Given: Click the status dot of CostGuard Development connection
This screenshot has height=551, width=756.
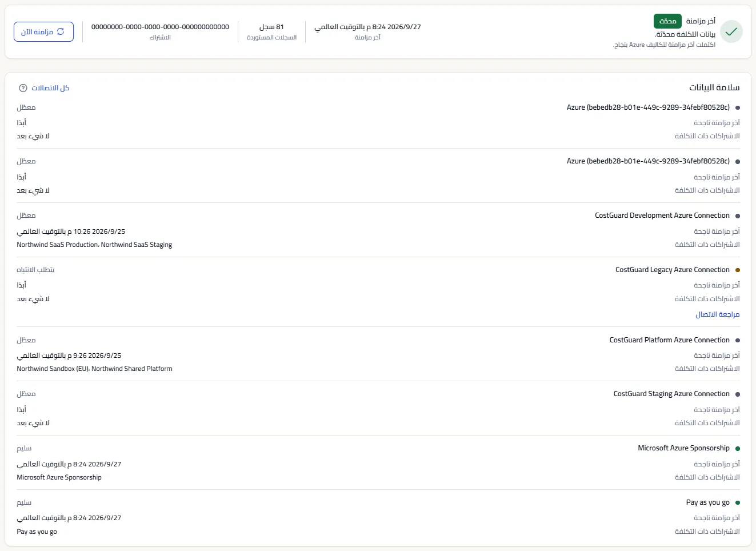Looking at the screenshot, I should coord(738,216).
